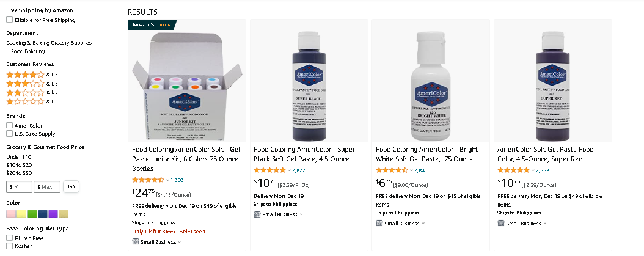The height and width of the screenshot is (256, 644).
Task: Open Food Coloring department category
Action: coord(28,51)
